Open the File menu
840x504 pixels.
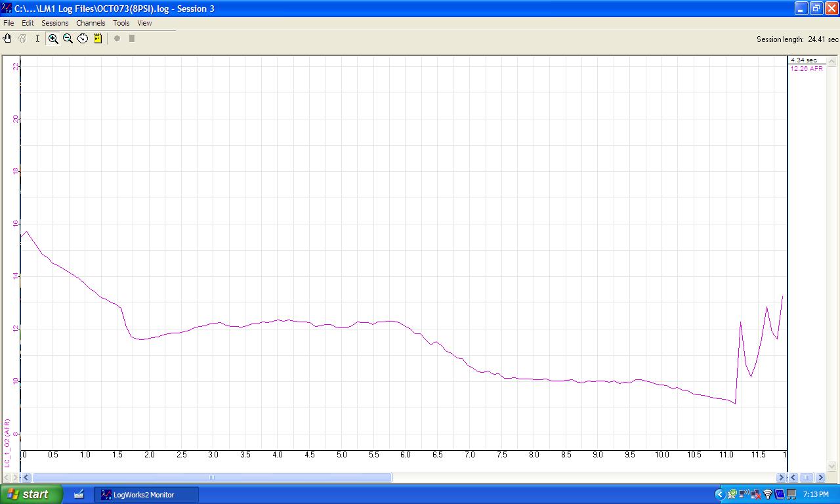coord(9,23)
